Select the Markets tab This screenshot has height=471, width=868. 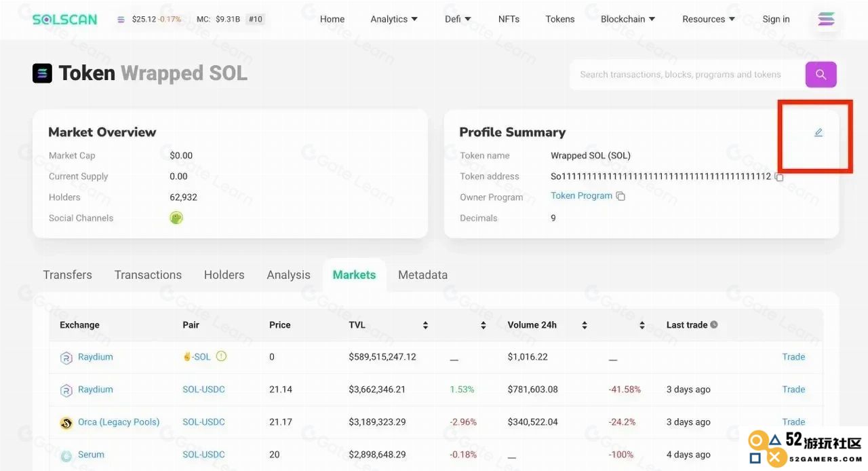(354, 275)
